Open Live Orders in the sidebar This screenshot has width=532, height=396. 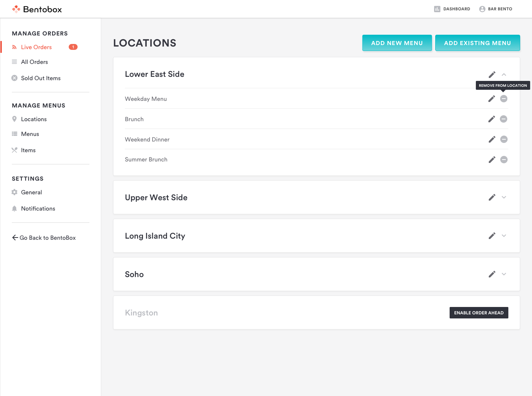tap(36, 47)
